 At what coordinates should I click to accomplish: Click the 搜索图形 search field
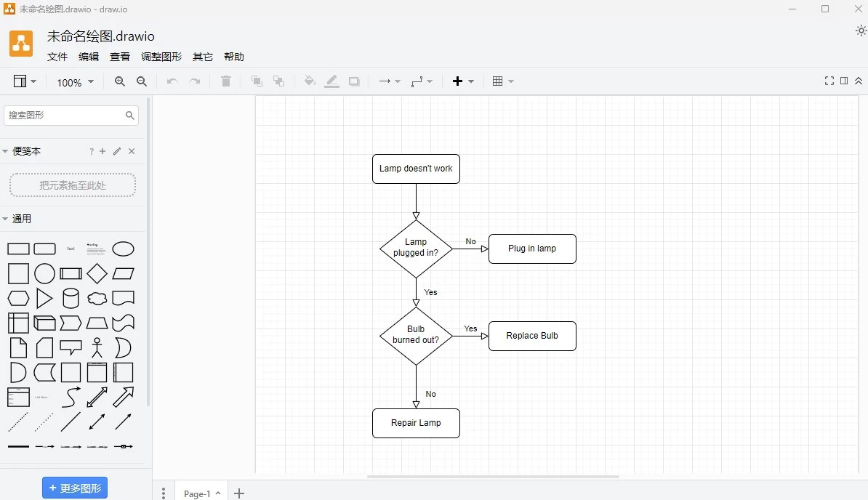pyautogui.click(x=65, y=115)
